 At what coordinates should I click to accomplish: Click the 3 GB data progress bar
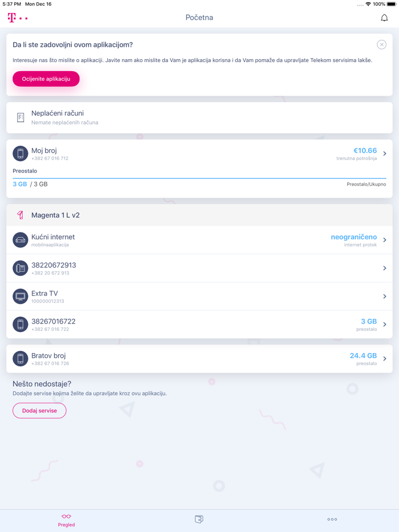coord(199,178)
